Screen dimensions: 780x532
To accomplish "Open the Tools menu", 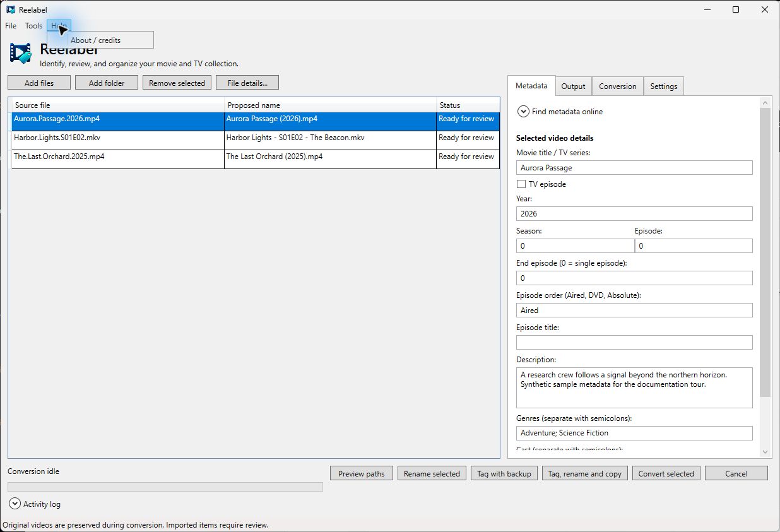I will 33,26.
